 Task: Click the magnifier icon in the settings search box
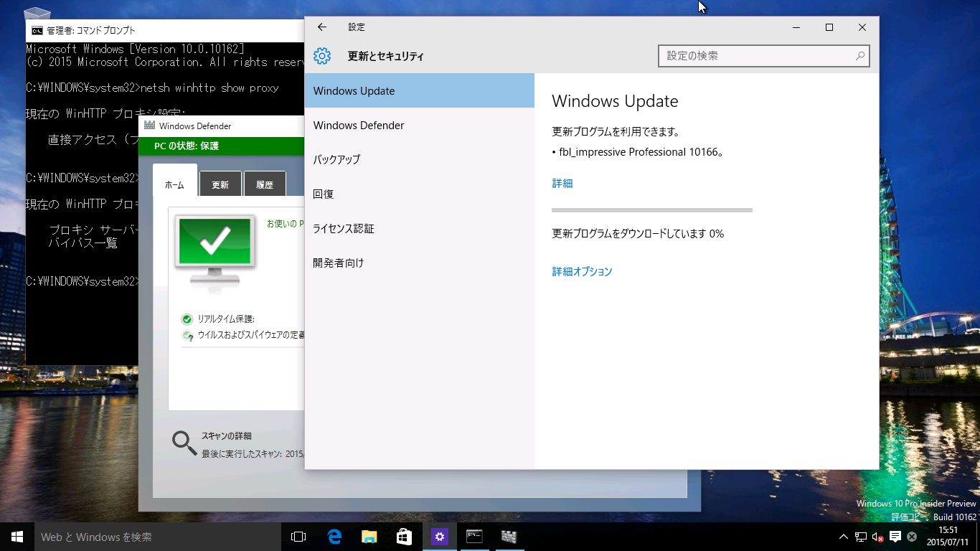[860, 56]
